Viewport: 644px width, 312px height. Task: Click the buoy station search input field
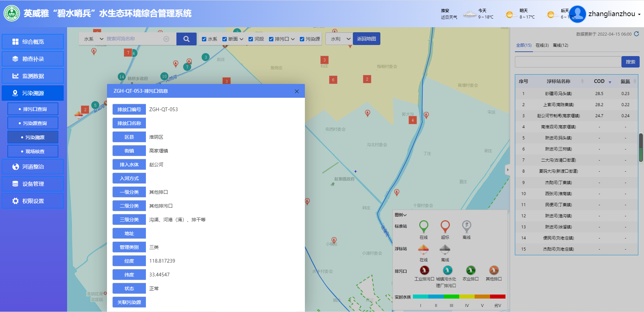(568, 62)
